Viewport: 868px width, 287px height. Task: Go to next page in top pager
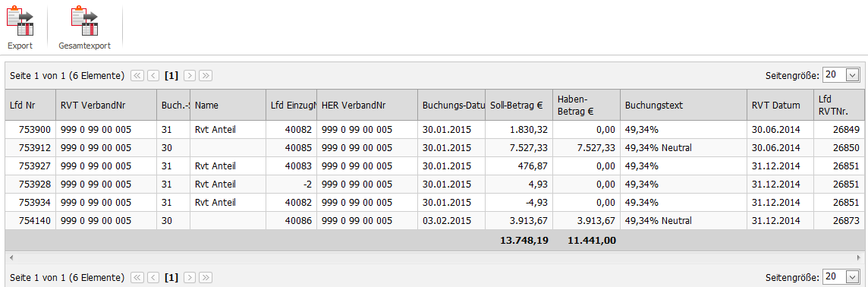(190, 76)
